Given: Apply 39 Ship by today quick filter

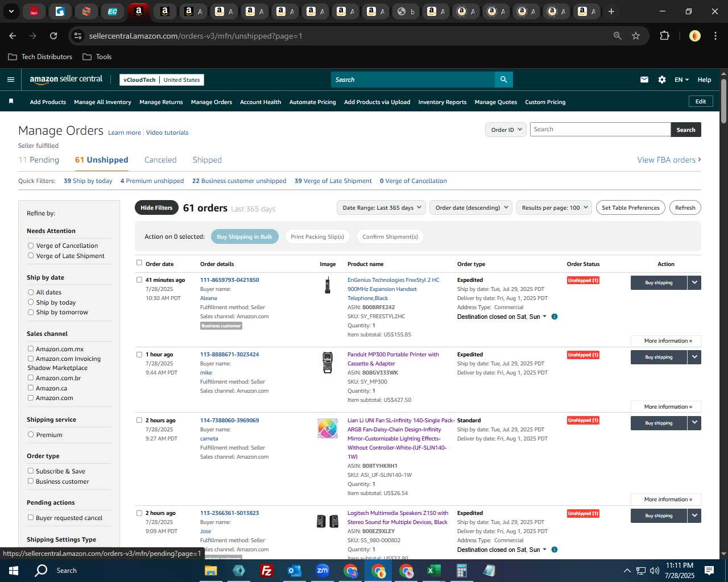Looking at the screenshot, I should [x=88, y=181].
